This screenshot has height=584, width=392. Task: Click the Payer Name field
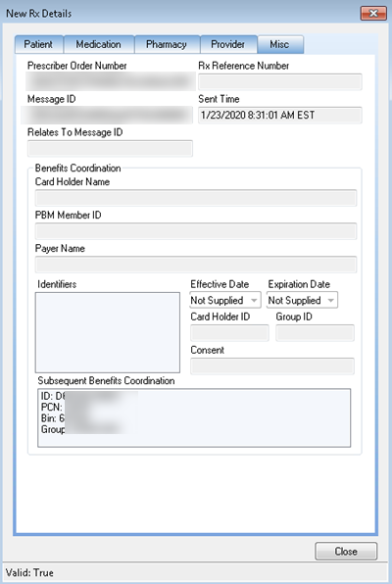click(196, 265)
